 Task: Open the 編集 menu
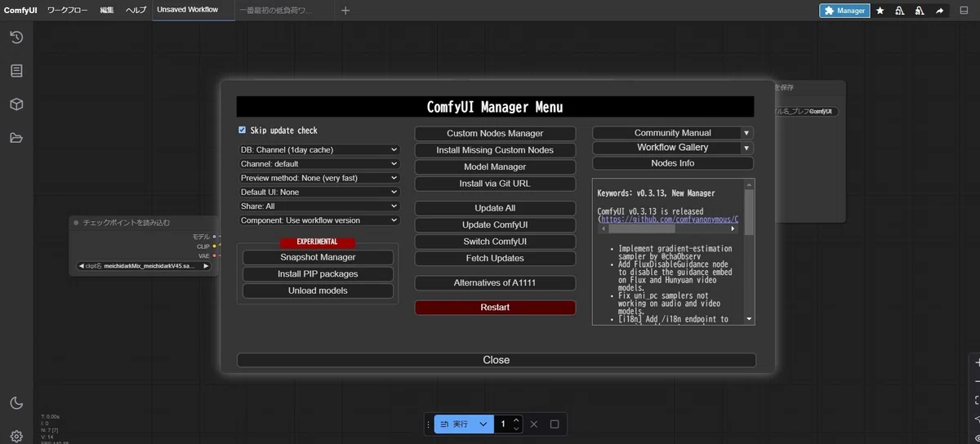point(107,11)
